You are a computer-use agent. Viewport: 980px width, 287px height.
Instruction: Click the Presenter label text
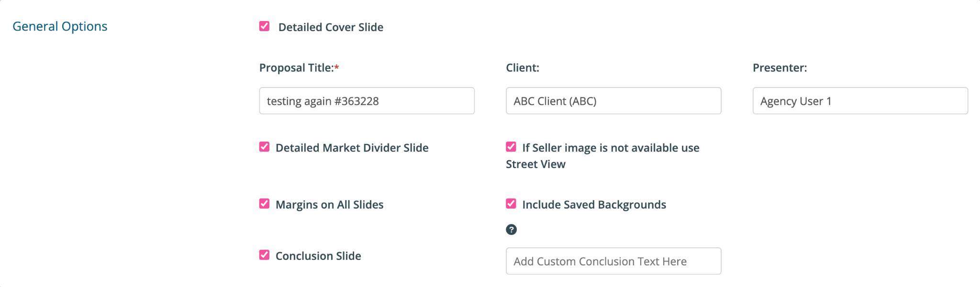[x=780, y=68]
